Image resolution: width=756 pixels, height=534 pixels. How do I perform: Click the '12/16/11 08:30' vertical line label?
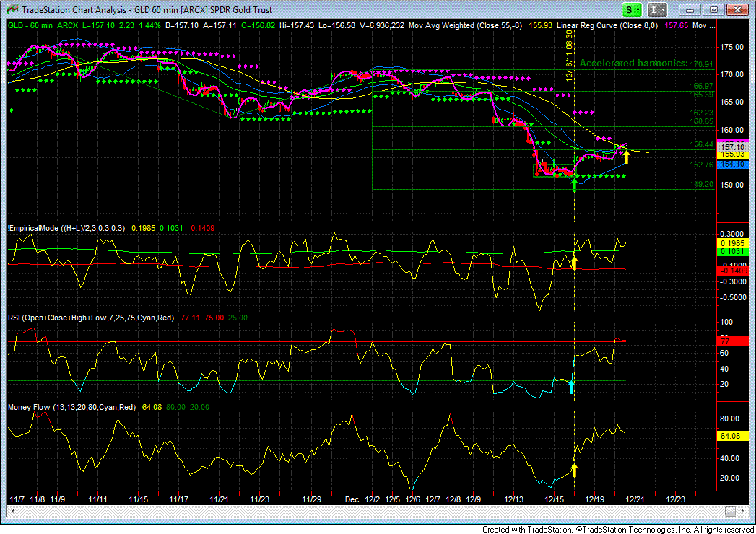pos(569,56)
